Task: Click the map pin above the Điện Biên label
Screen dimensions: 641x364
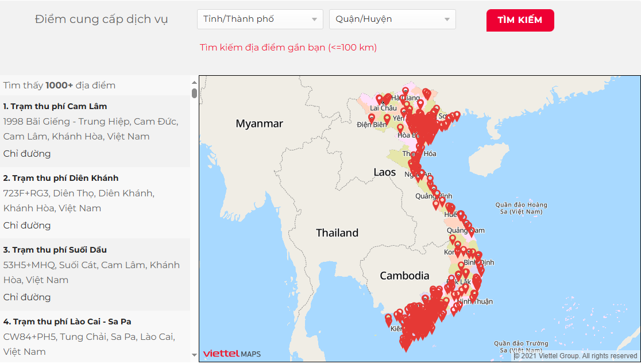Action: pos(372,118)
